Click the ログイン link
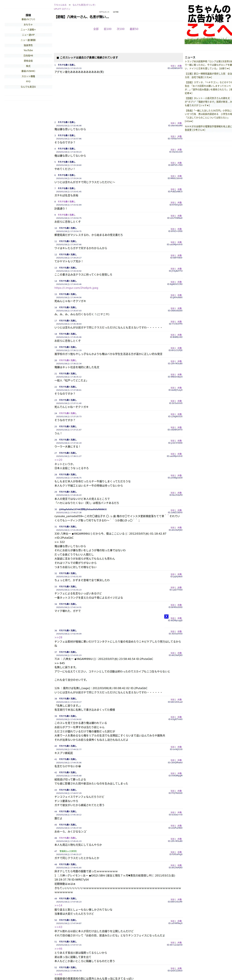Image resolution: width=232 pixels, height=980 pixels. point(66,9)
